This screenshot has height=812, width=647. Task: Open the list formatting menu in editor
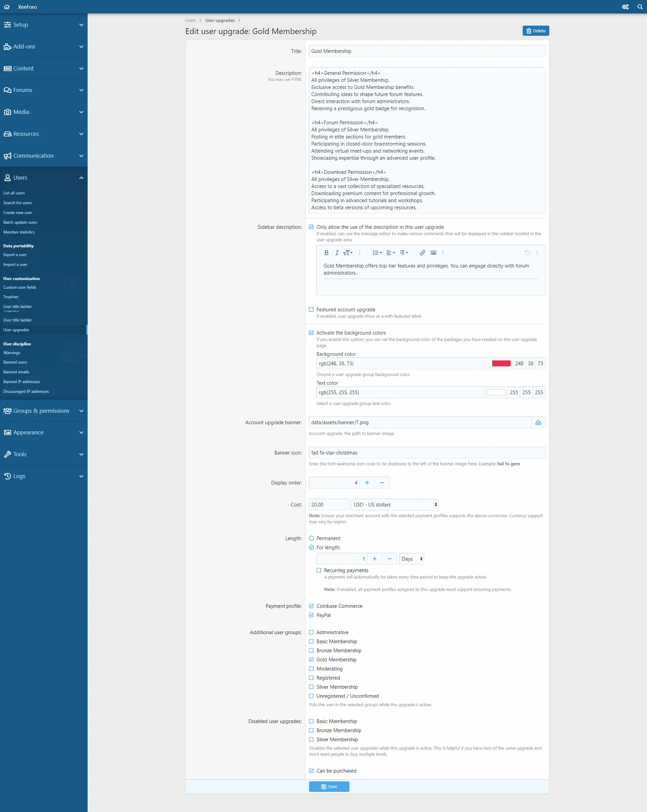(x=377, y=253)
